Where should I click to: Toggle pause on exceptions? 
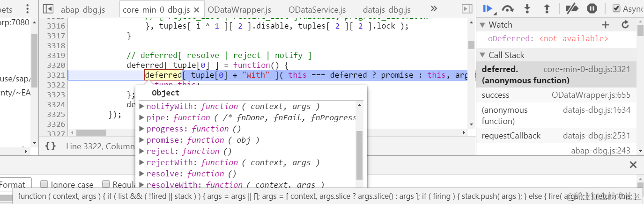[x=592, y=8]
